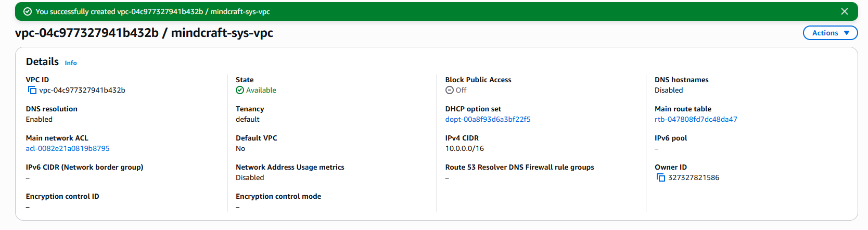Click the Available state checkmark icon
Image resolution: width=868 pixels, height=230 pixels.
tap(240, 91)
